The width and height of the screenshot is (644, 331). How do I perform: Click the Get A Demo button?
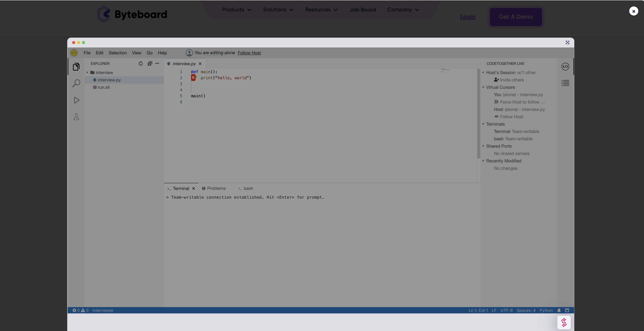tap(516, 17)
